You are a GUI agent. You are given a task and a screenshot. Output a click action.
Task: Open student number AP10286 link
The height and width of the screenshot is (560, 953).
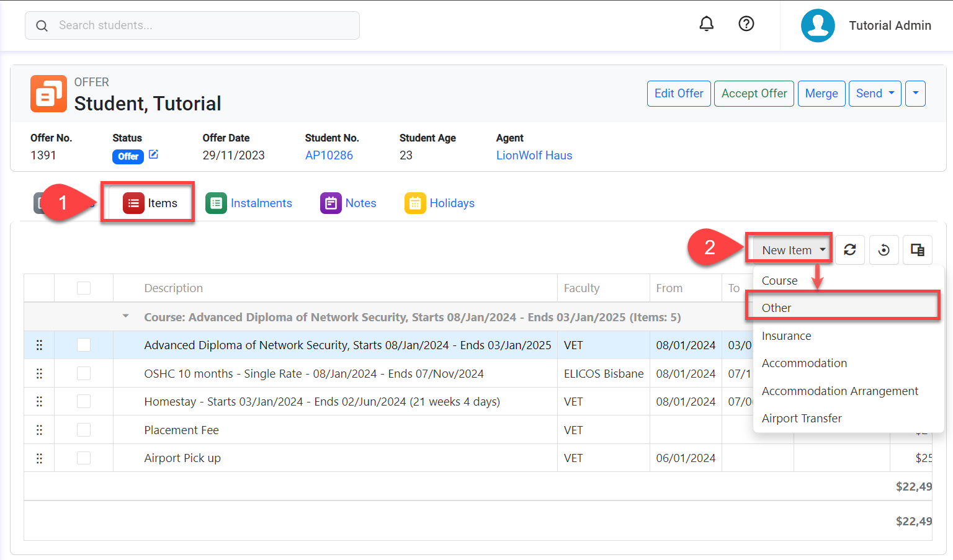pyautogui.click(x=329, y=155)
